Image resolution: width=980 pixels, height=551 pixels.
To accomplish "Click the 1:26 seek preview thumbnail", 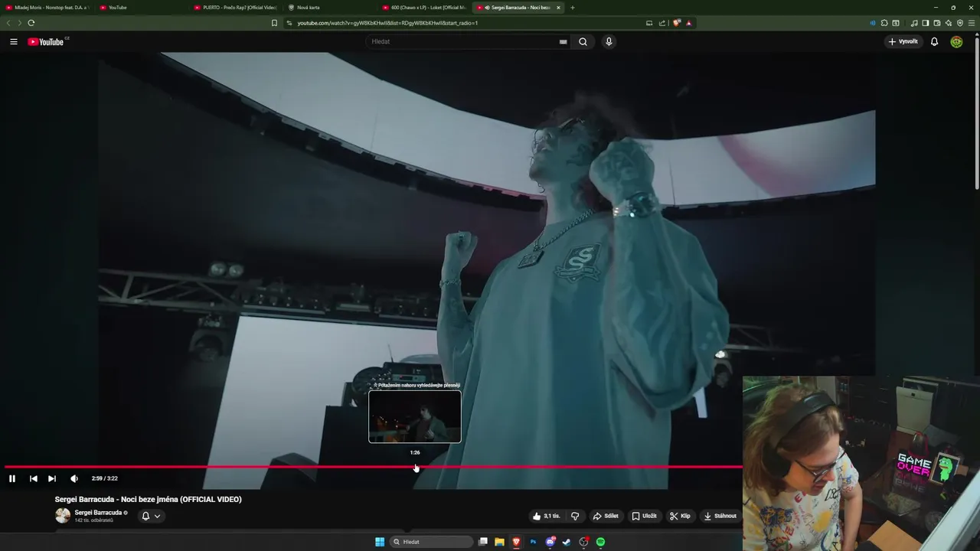I will point(415,417).
